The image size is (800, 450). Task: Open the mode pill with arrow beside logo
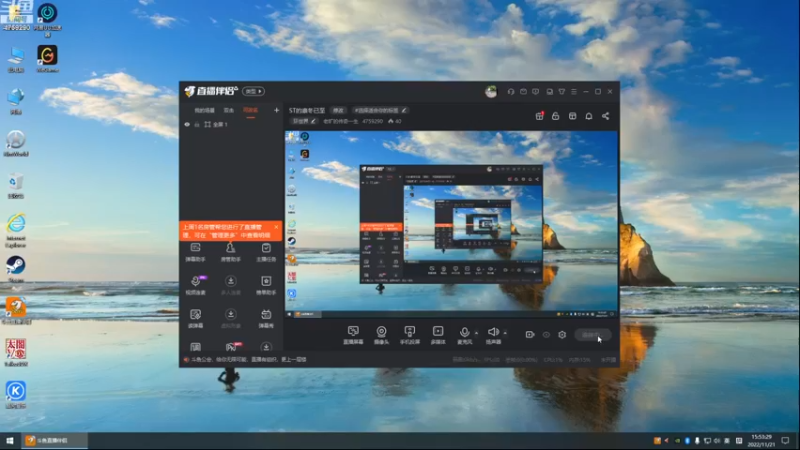click(x=254, y=91)
